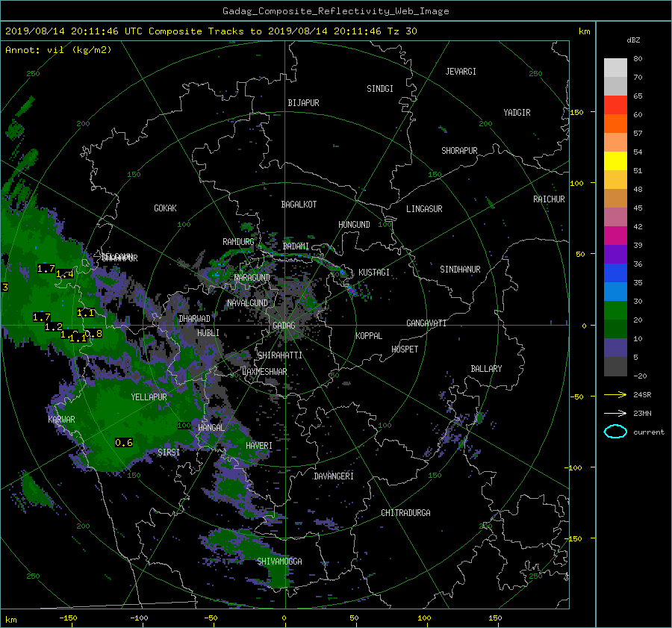Image resolution: width=672 pixels, height=628 pixels.
Task: Click the SIRSI city label
Action: 169,453
